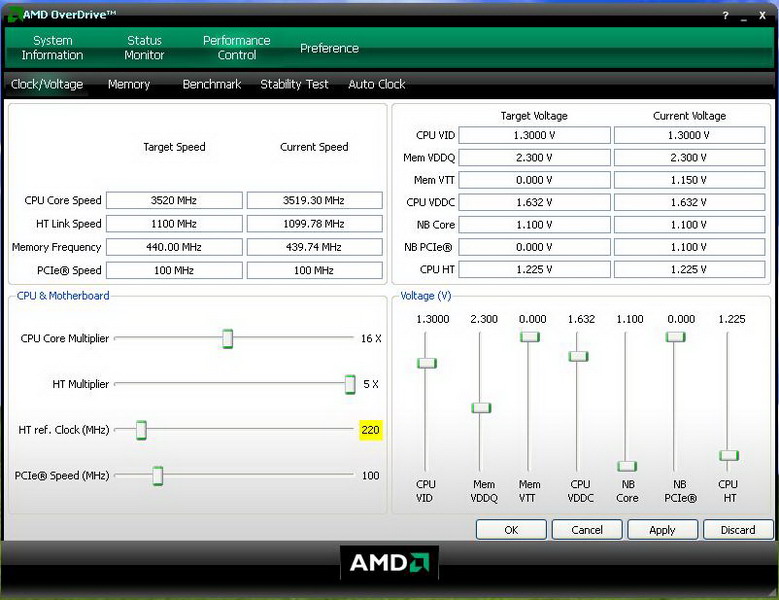This screenshot has height=600, width=779.
Task: Click the CPU Core Multiplier slider handle
Action: click(x=228, y=339)
